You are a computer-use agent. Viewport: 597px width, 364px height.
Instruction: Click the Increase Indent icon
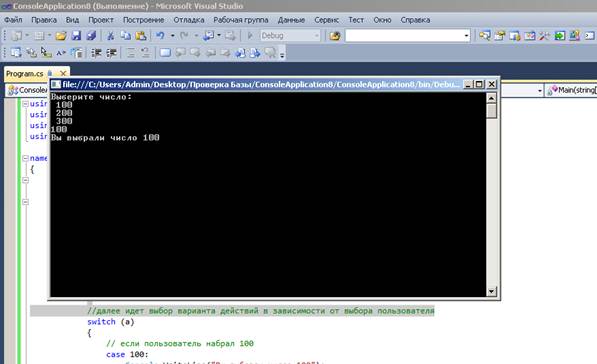coord(111,53)
